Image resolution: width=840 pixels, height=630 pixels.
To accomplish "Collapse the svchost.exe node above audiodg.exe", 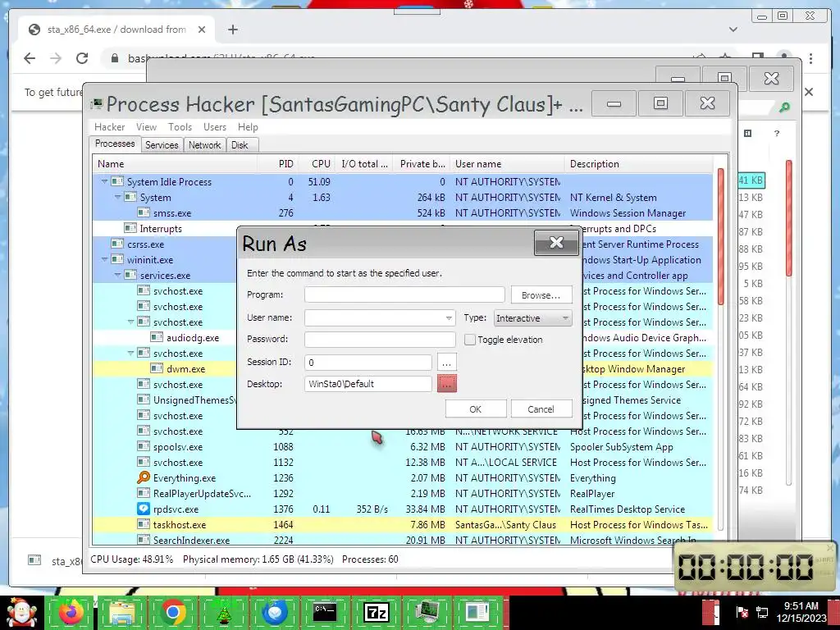I will tap(130, 322).
